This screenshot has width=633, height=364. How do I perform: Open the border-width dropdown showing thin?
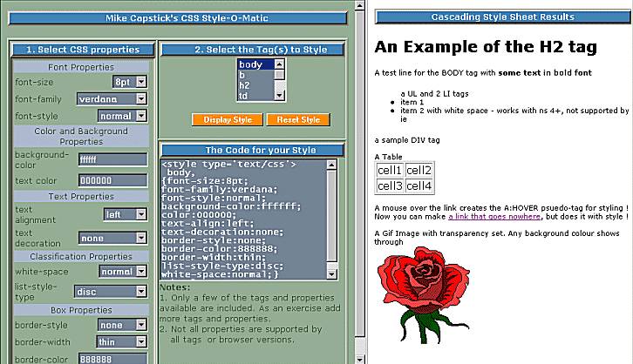point(121,342)
